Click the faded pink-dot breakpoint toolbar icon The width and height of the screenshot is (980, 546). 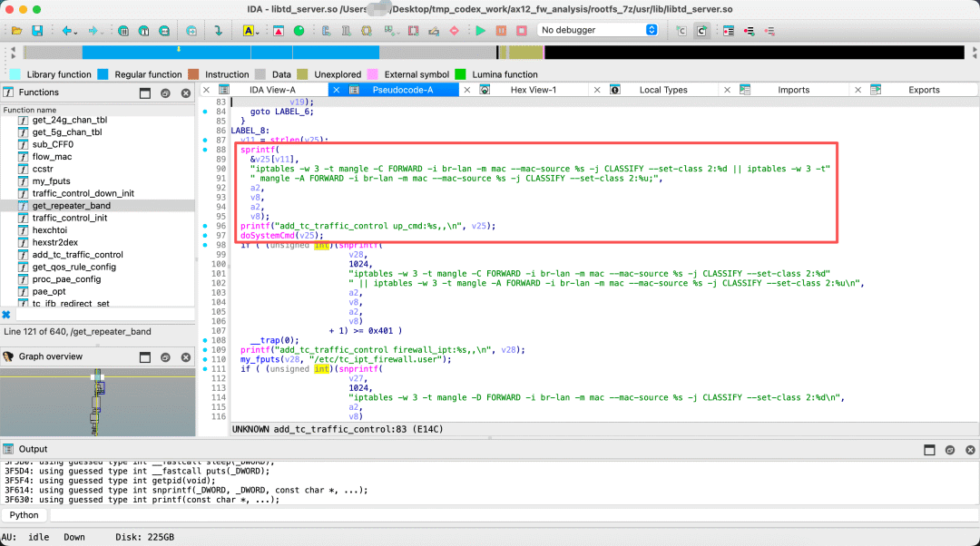(x=769, y=30)
